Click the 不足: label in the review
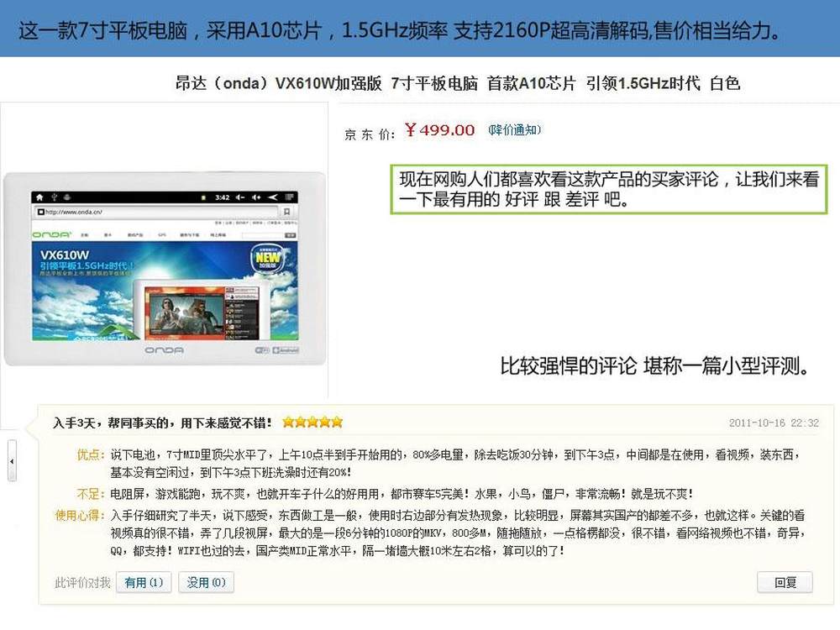Viewport: 840px width, 630px height. pos(91,493)
